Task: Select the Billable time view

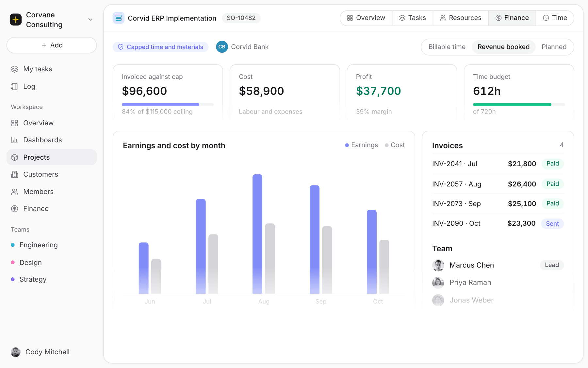Action: (447, 47)
